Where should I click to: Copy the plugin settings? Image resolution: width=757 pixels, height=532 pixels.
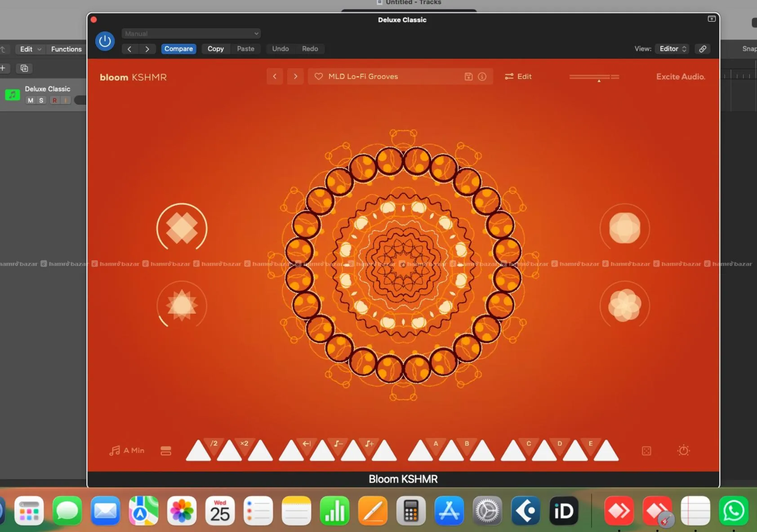[216, 49]
